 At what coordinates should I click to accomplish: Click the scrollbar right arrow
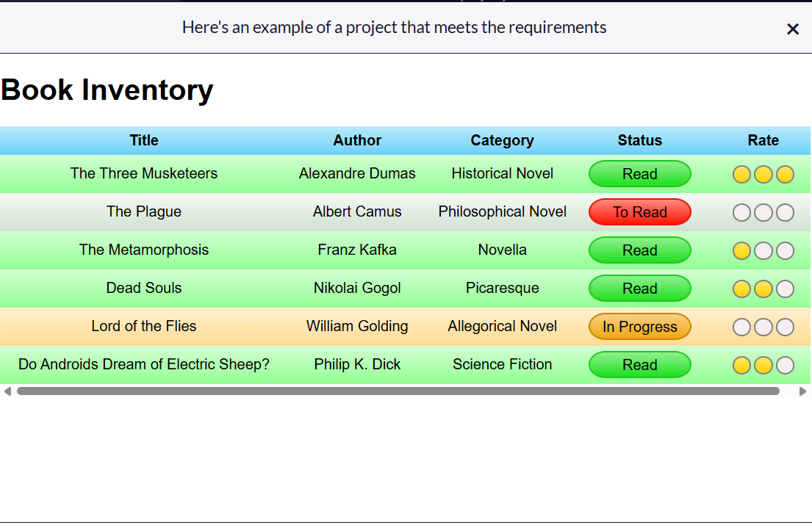(802, 391)
